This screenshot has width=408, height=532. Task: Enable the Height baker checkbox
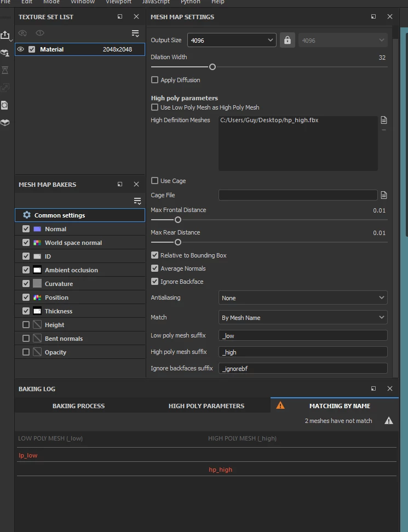[26, 325]
